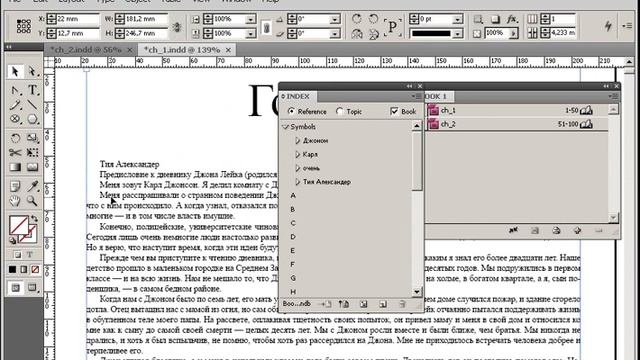Select the Gradient Swatch tool
The height and width of the screenshot is (360, 640).
coord(15,167)
